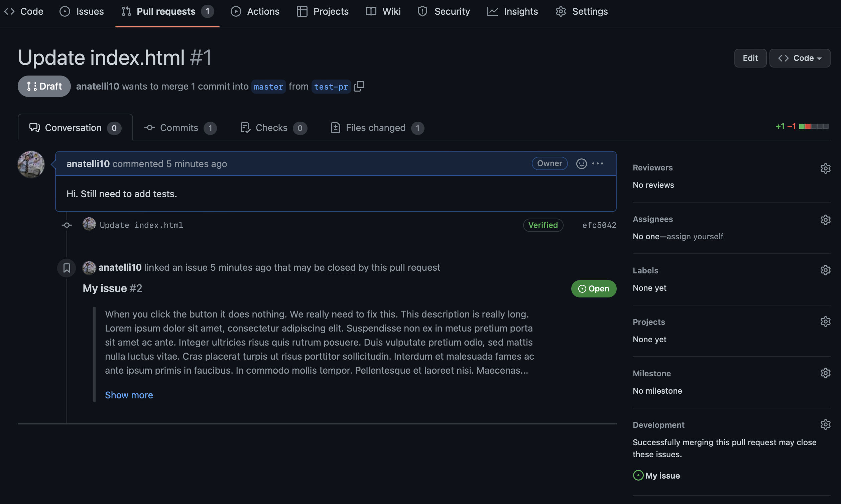Image resolution: width=841 pixels, height=504 pixels.
Task: Bookmark the linked issue timeline entry
Action: pyautogui.click(x=67, y=268)
